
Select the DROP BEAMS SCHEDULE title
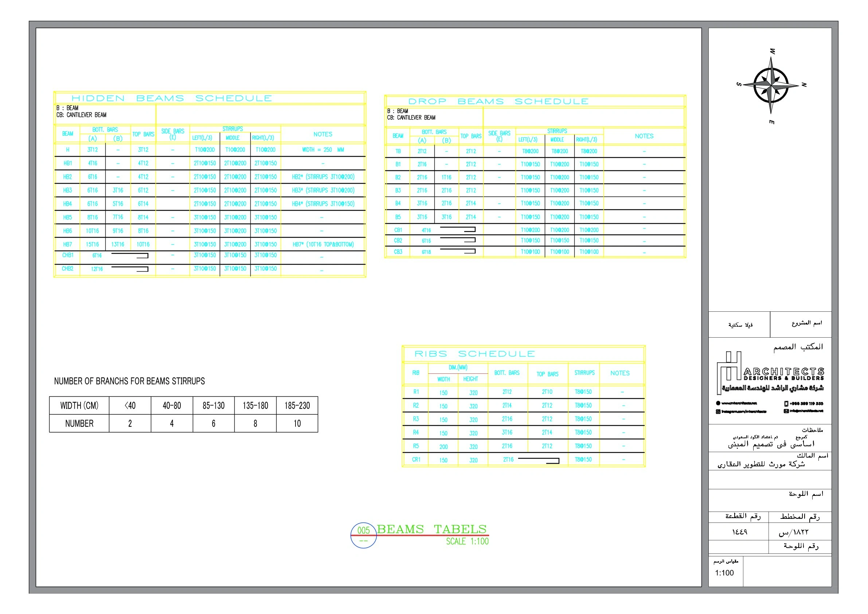498,101
